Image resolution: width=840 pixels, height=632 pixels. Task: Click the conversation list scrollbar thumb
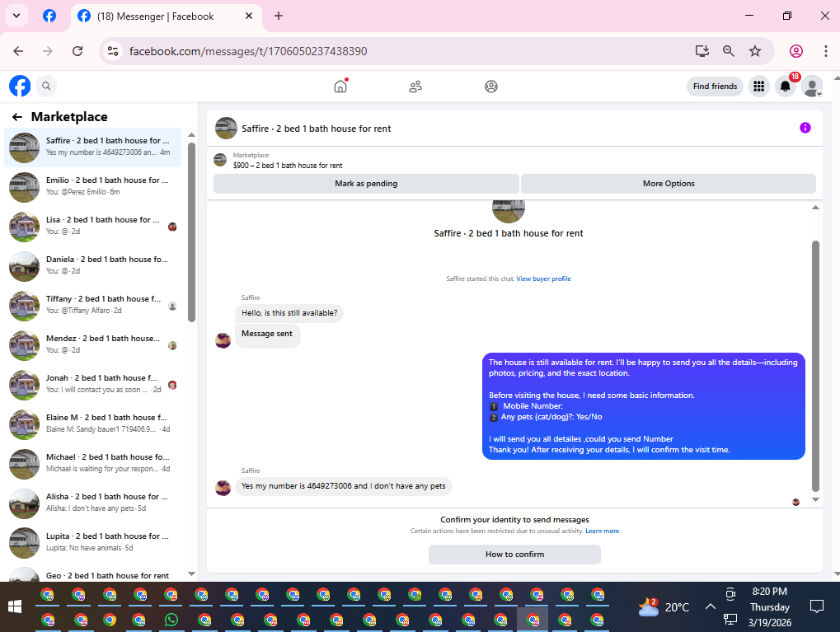coord(192,232)
